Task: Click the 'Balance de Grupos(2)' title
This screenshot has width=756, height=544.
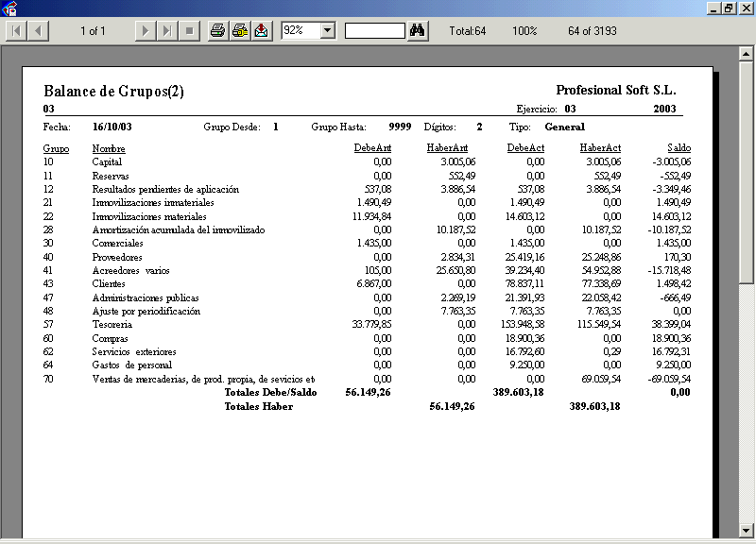Action: pyautogui.click(x=113, y=92)
